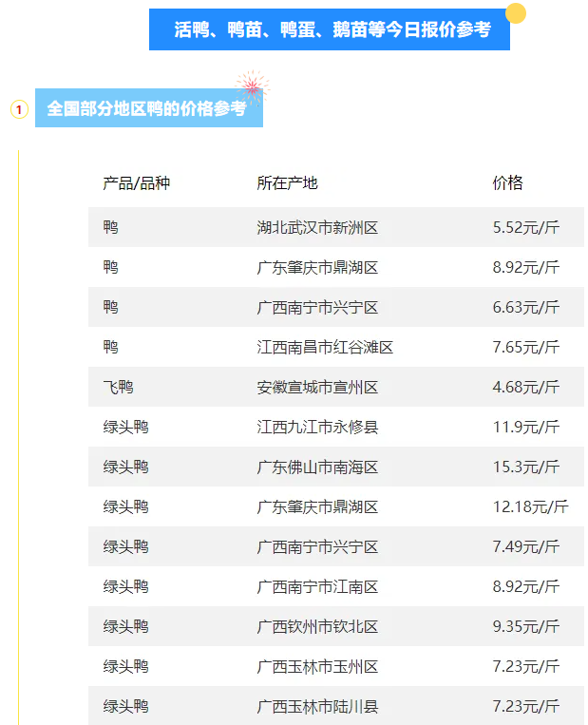Click the blue title banner 活鸭、鸭苗、鸭蛋、鹅苗等今日报价参考
Screen dimensions: 588x725
(332, 30)
